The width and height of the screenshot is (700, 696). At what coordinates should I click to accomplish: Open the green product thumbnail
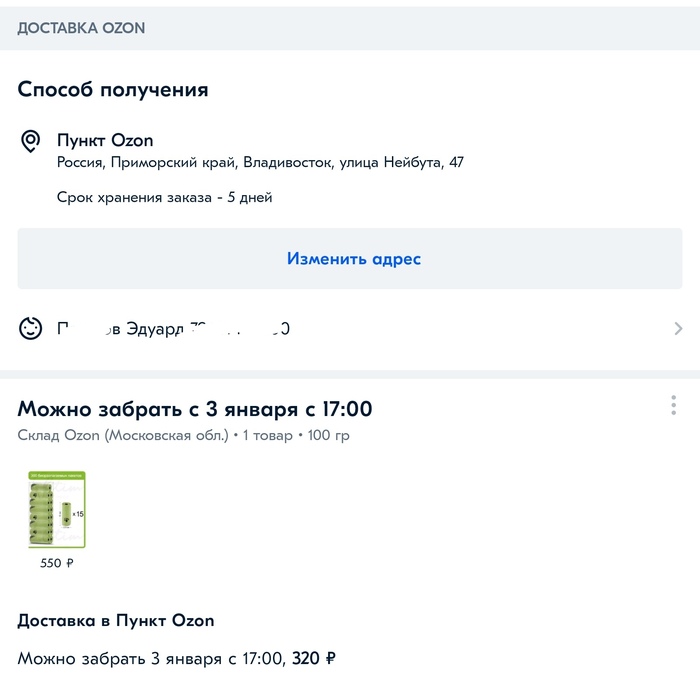click(x=57, y=509)
